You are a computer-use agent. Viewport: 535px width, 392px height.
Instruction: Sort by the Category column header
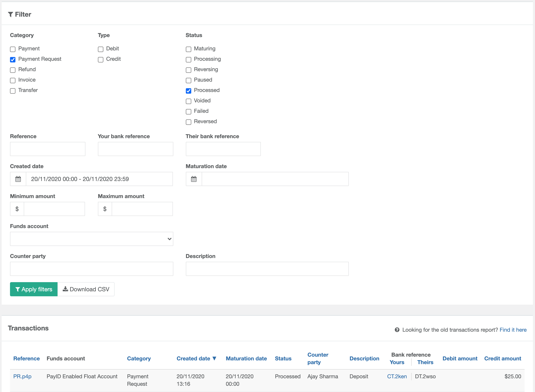click(x=139, y=358)
